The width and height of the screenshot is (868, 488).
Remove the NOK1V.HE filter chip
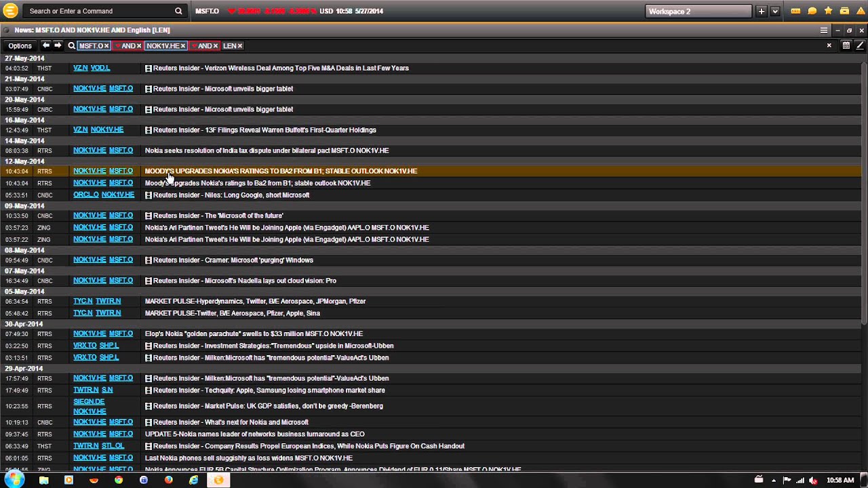[183, 45]
